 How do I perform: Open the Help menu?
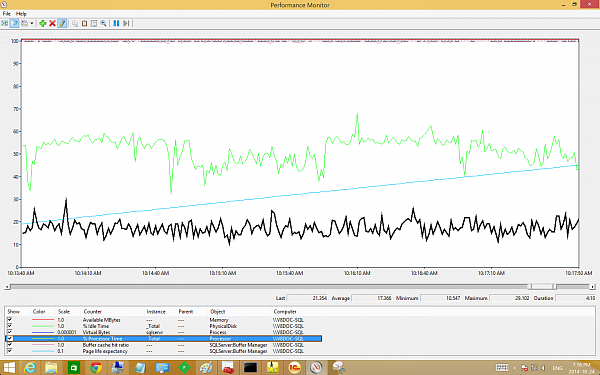tap(21, 13)
